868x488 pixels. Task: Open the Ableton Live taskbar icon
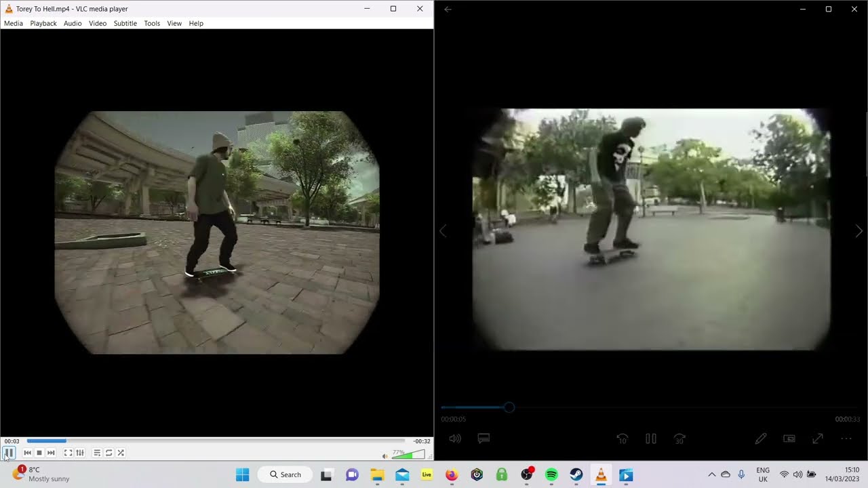[427, 474]
